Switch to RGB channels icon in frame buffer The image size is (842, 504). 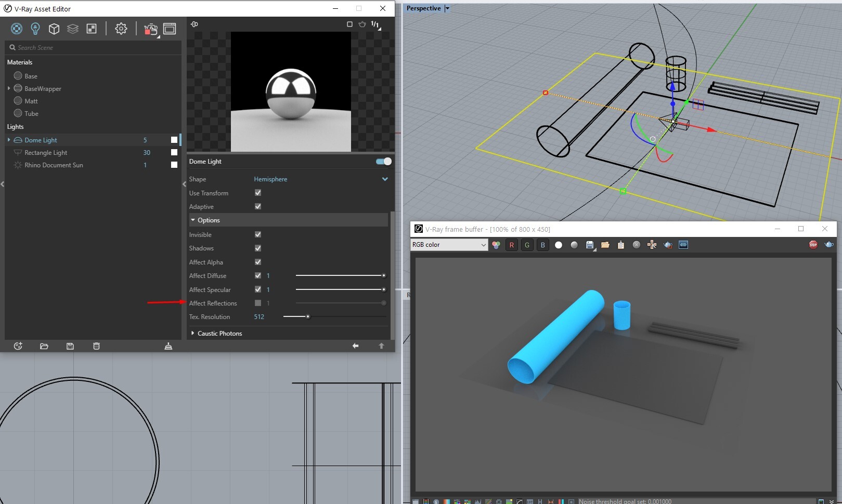click(x=496, y=245)
